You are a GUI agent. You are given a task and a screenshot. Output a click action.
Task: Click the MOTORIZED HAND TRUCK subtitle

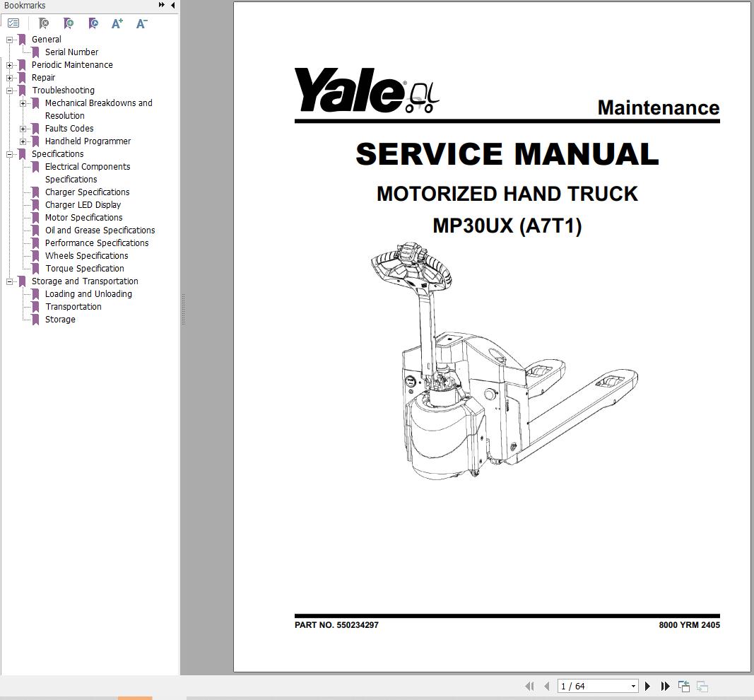pos(507,194)
